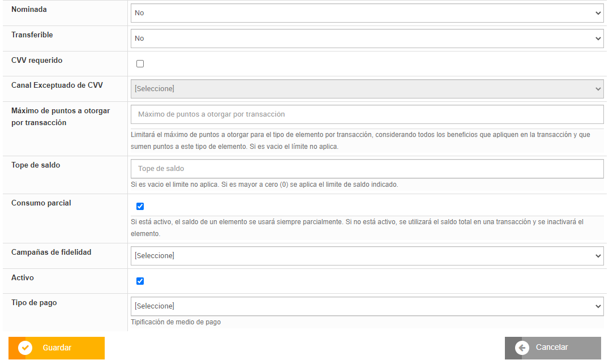This screenshot has width=613, height=364.
Task: Uncheck the Activo checkbox
Action: [140, 281]
